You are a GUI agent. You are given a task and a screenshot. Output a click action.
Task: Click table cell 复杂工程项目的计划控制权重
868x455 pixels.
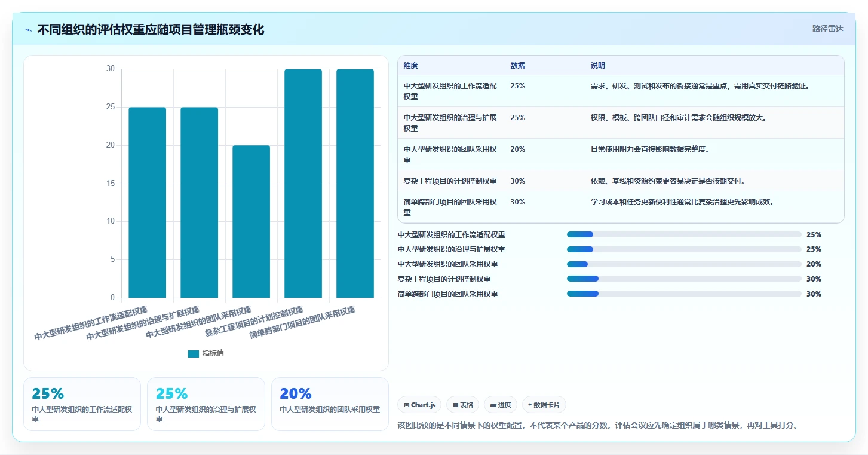click(x=450, y=181)
